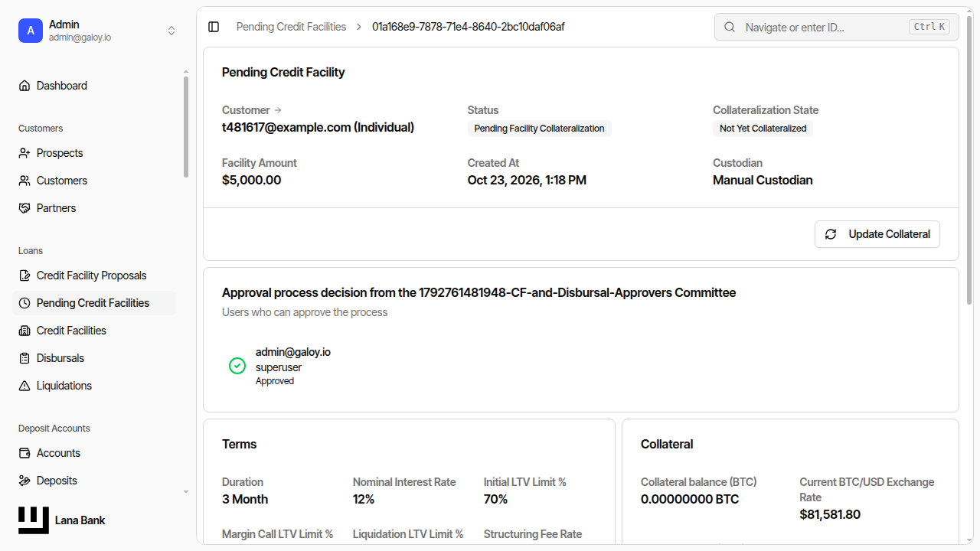Focus the Navigate or enter ID field
This screenshot has width=980, height=551.
point(836,27)
